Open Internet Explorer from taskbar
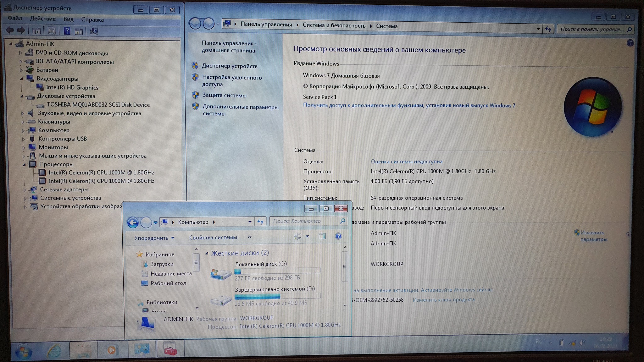 point(54,350)
